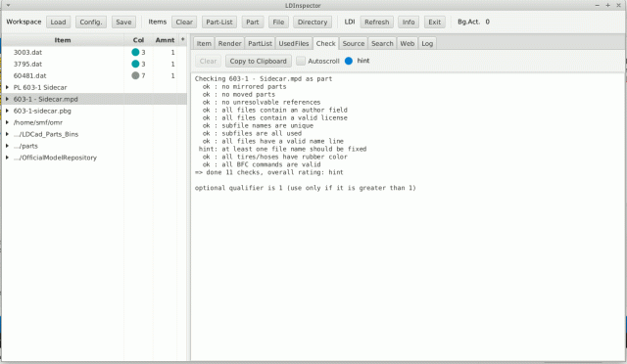Expand the PL 603-1 Sidecar item

7,87
